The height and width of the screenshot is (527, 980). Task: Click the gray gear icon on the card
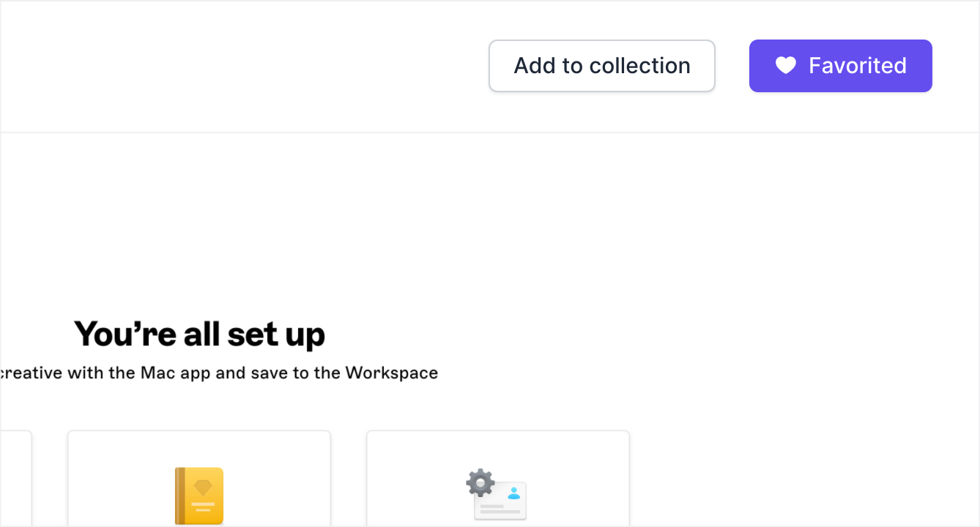coord(480,484)
